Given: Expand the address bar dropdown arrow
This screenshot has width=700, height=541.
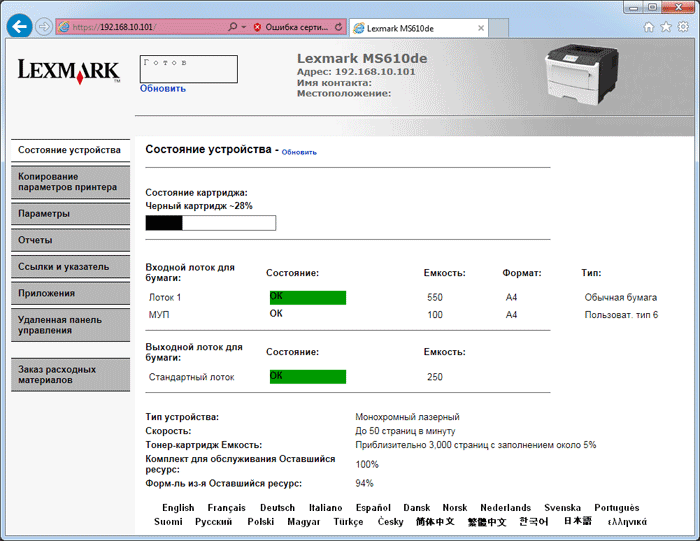Looking at the screenshot, I should [x=244, y=27].
